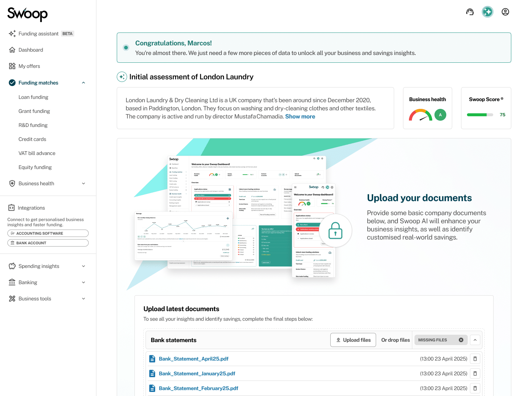Expand the Banking sidebar section
This screenshot has height=396, width=532.
click(83, 282)
